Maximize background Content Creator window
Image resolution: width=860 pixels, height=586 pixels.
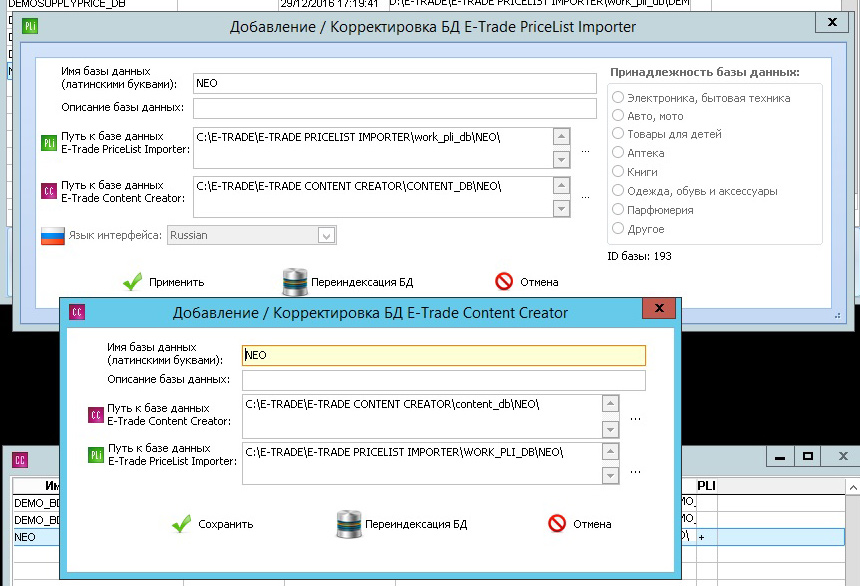tap(807, 456)
